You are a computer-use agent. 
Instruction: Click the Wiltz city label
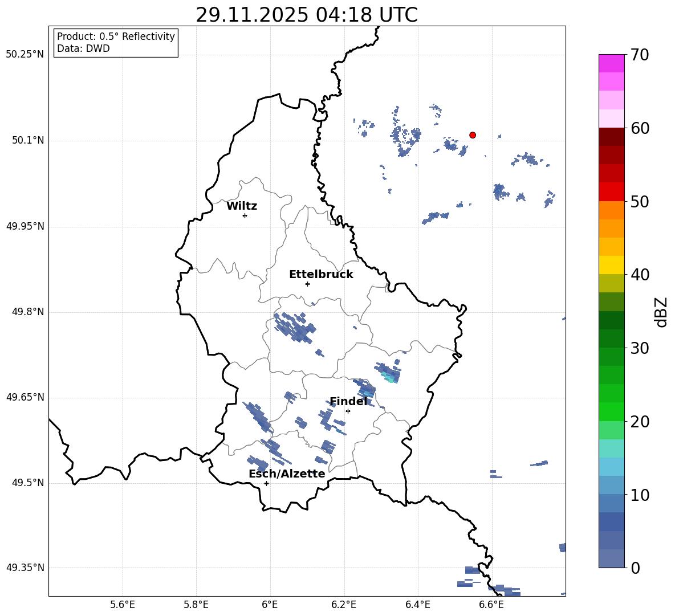click(242, 206)
